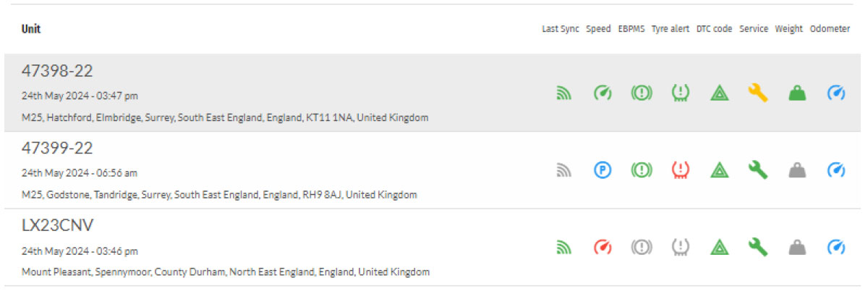Click the orange service wrench for unit 47398-22
The height and width of the screenshot is (302, 868).
pos(757,93)
